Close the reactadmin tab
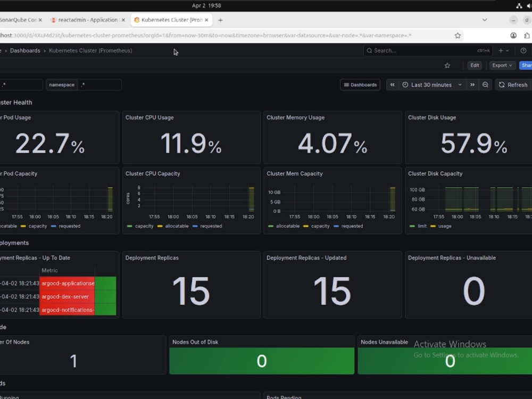Screen dimensions: 532x399 pyautogui.click(x=123, y=20)
